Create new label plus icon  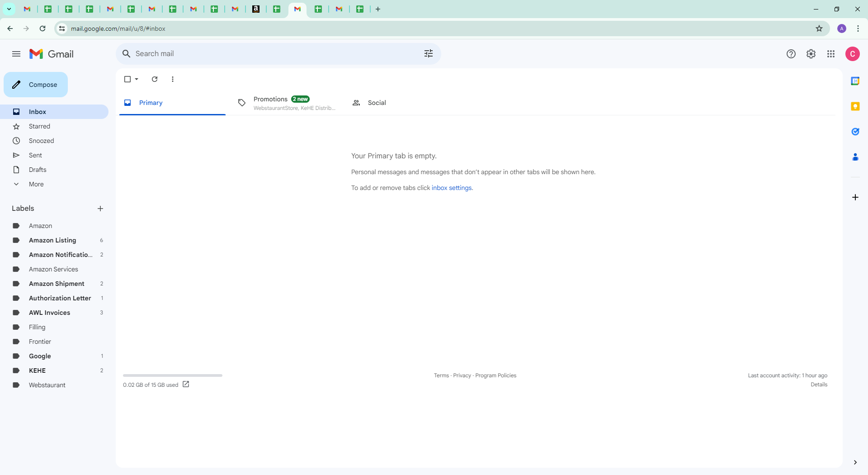point(100,209)
